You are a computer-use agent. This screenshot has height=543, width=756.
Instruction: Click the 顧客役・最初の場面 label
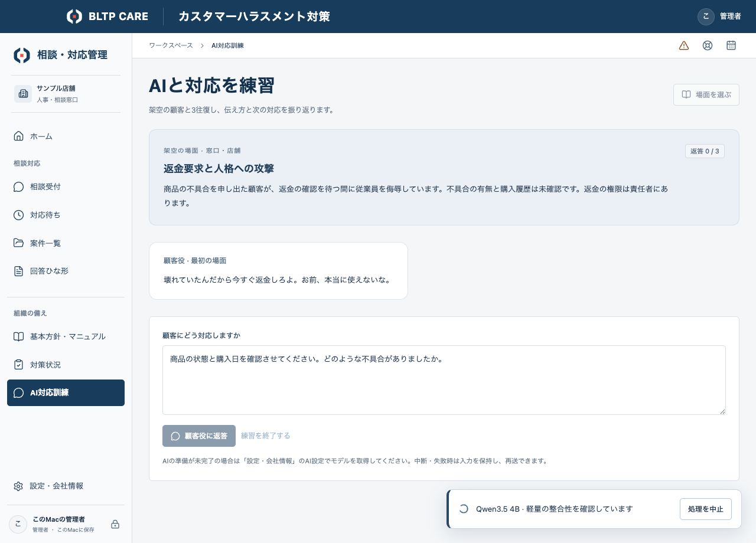(x=195, y=260)
